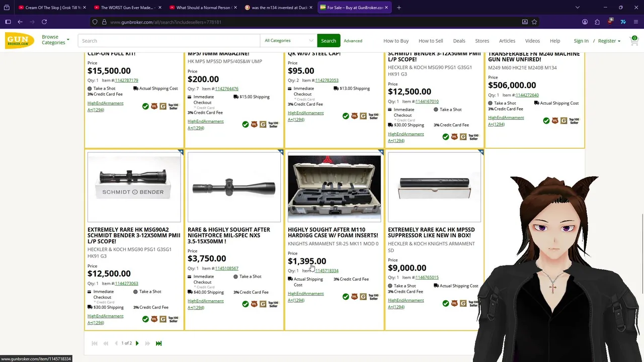Open the How to Buy menu item
This screenshot has height=362, width=644.
click(396, 41)
